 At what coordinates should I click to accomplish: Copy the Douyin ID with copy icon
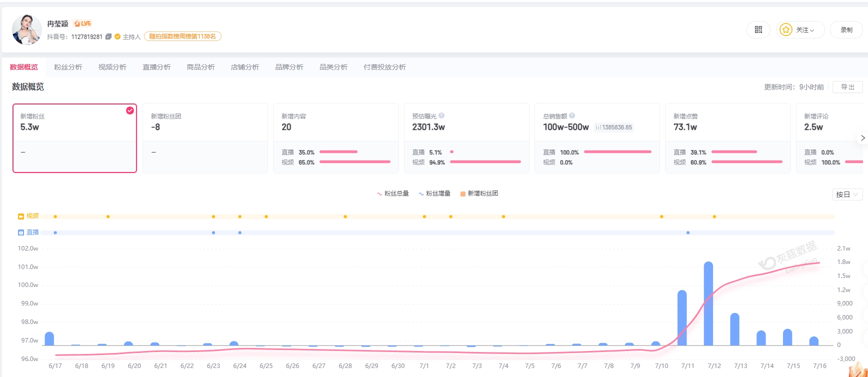(x=108, y=36)
